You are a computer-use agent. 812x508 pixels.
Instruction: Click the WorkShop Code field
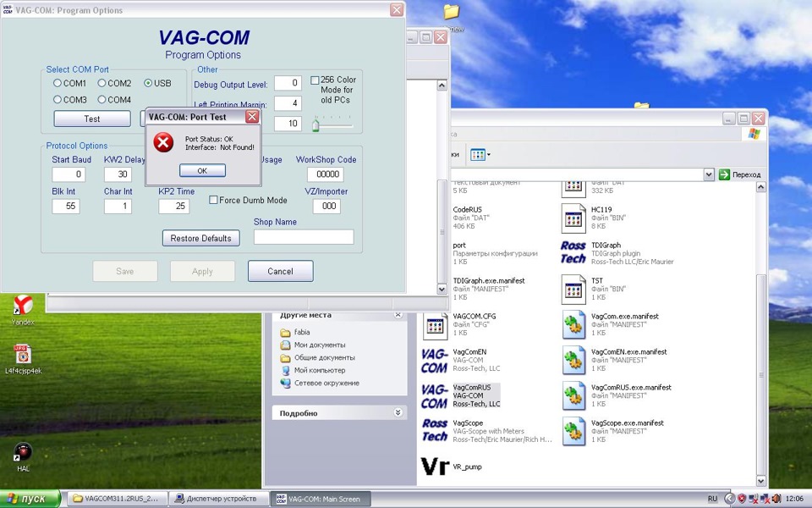325,174
